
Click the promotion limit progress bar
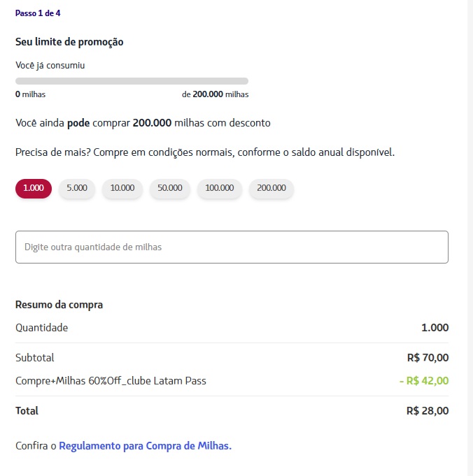(x=132, y=81)
